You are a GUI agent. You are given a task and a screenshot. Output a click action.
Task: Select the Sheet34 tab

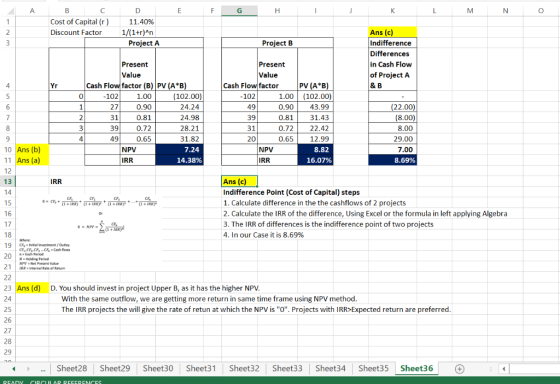click(330, 368)
